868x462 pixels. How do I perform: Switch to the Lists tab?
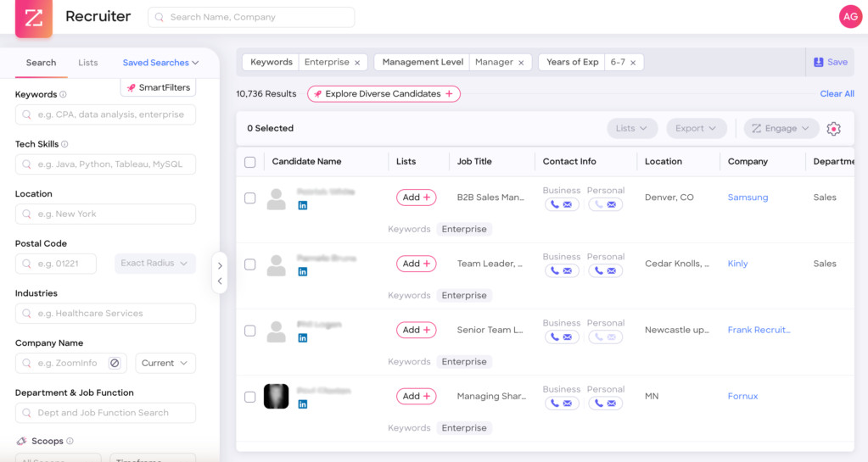[x=88, y=63]
